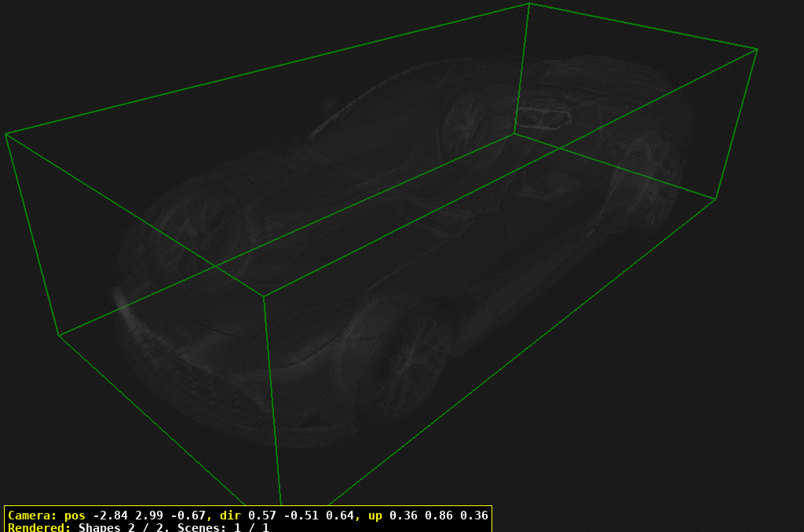
Task: Click the bounding box's nearest front corner
Action: point(264,297)
